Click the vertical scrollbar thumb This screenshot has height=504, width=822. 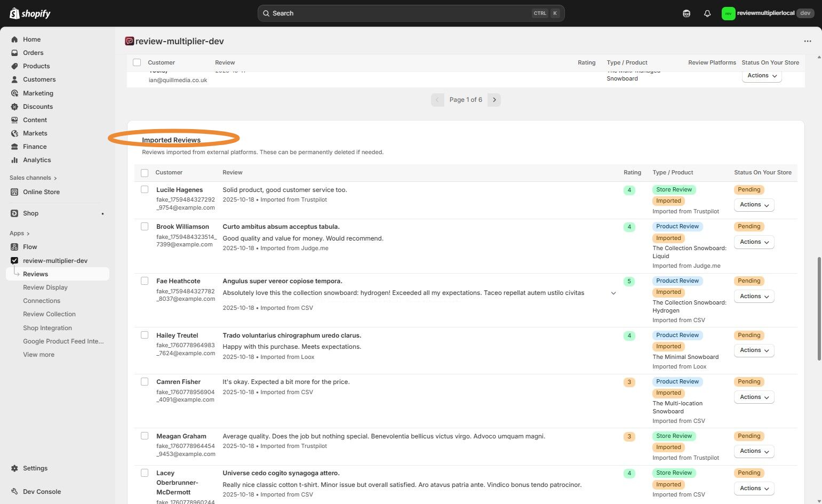pos(819,309)
